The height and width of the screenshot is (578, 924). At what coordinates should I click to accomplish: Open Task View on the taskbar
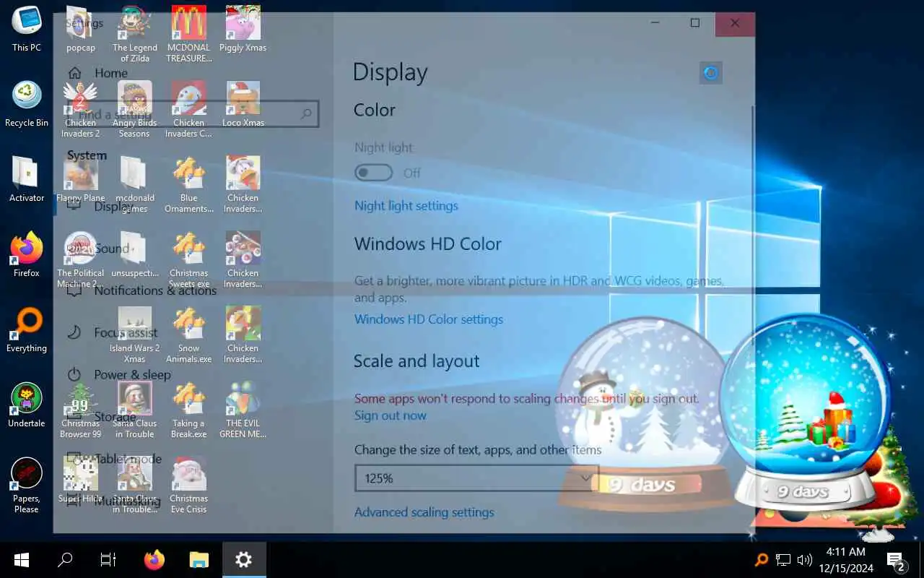(108, 559)
